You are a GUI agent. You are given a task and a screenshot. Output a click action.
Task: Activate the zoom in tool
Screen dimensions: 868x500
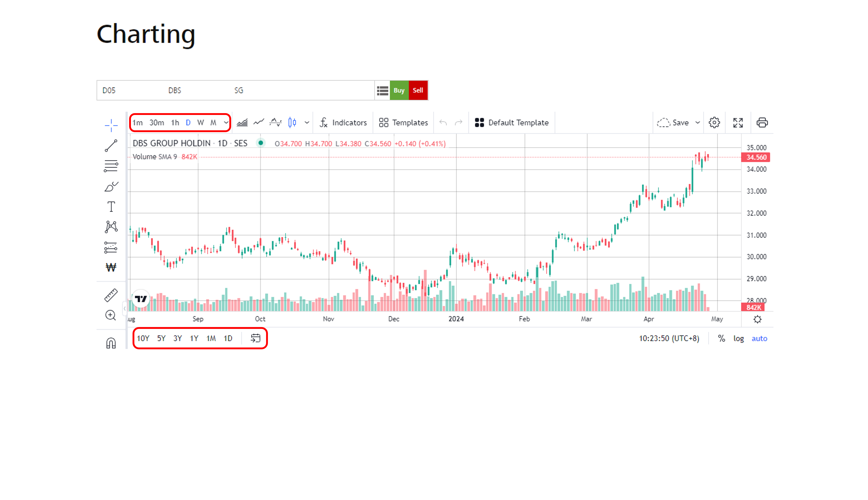click(x=111, y=315)
